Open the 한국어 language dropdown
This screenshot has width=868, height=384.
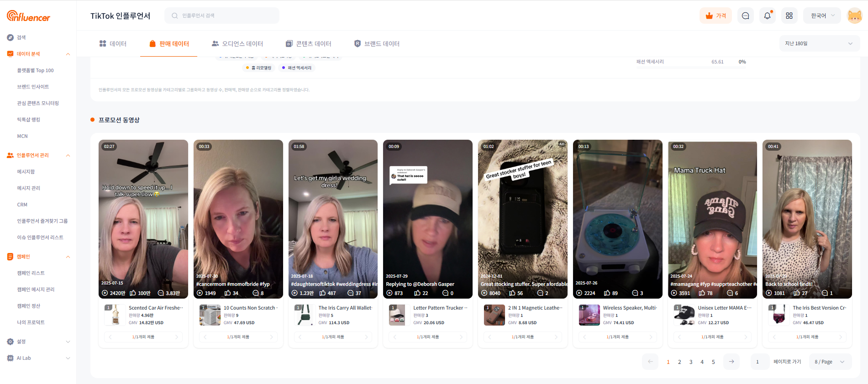(822, 16)
